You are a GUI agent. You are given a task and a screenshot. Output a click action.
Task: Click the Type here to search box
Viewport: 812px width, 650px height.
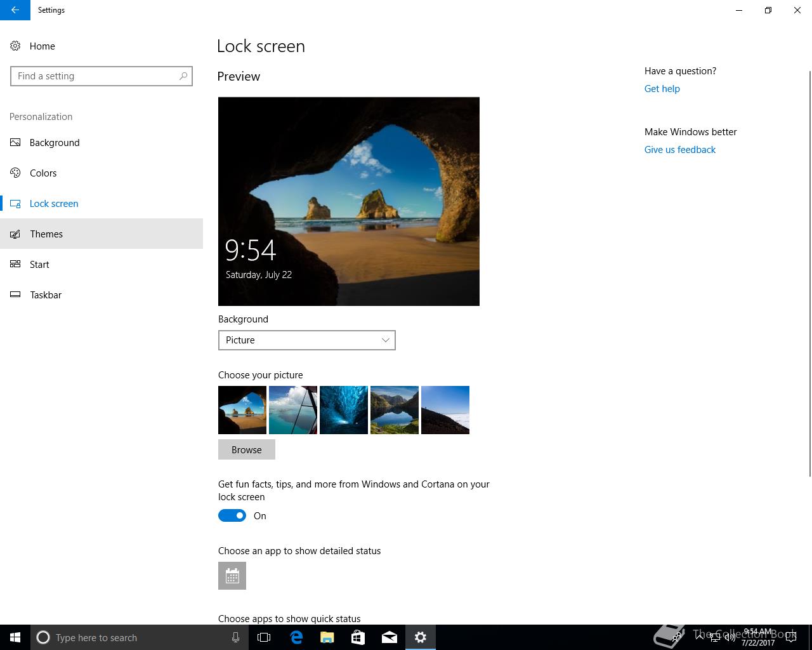[x=138, y=637]
